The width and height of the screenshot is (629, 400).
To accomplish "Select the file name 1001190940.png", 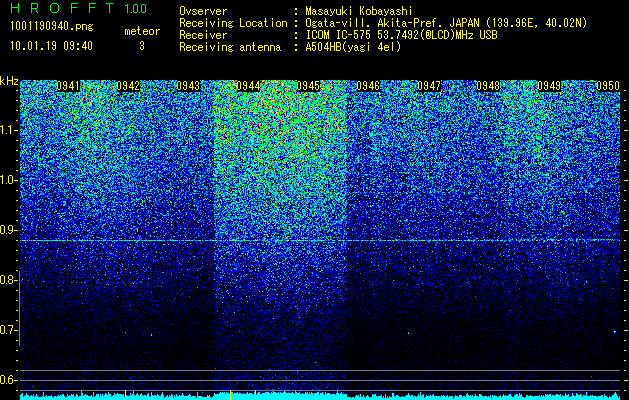I will (51, 26).
